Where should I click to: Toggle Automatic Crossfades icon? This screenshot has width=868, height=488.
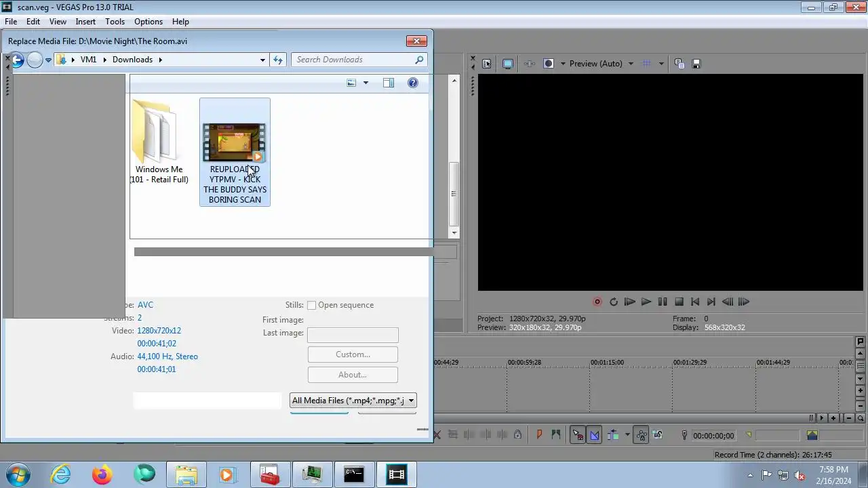point(594,435)
